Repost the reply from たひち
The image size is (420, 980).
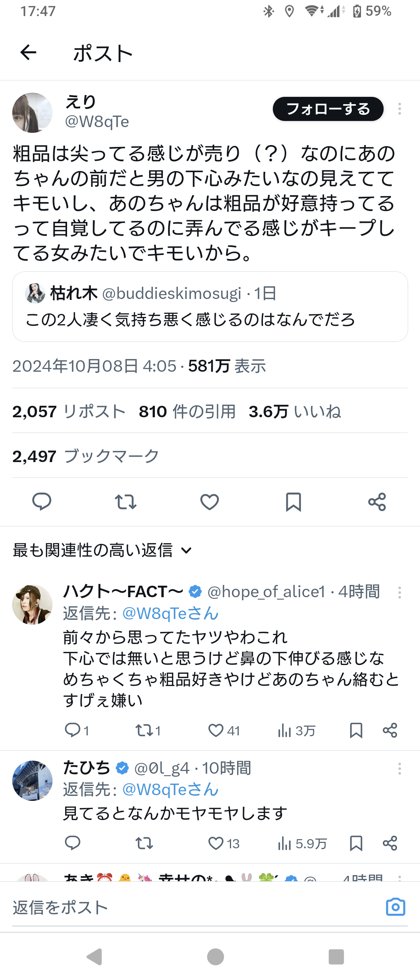(x=144, y=843)
